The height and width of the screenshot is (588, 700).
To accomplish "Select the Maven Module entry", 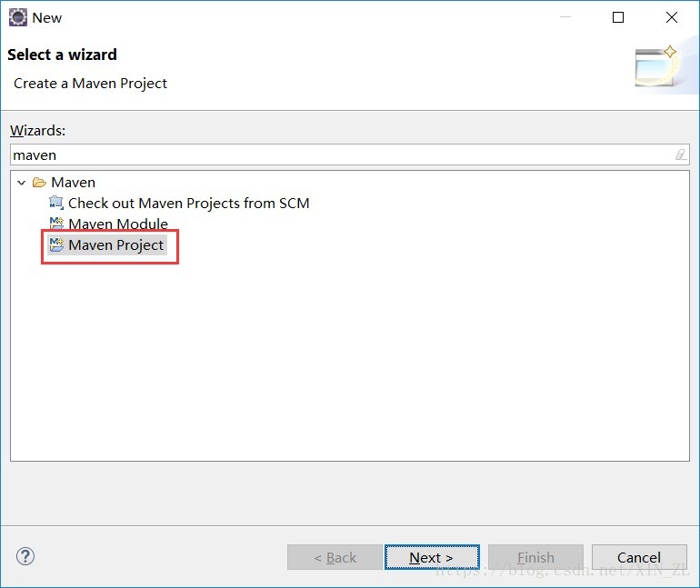I will coord(118,224).
